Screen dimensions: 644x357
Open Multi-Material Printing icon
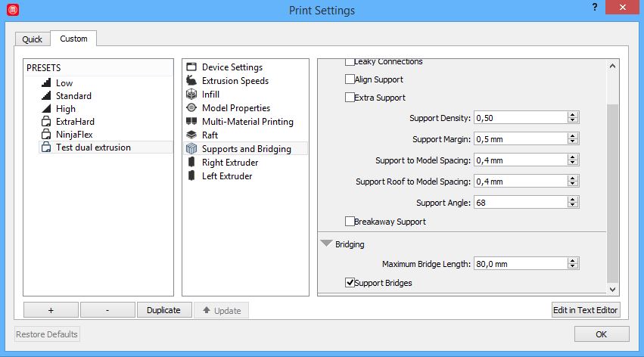[191, 122]
